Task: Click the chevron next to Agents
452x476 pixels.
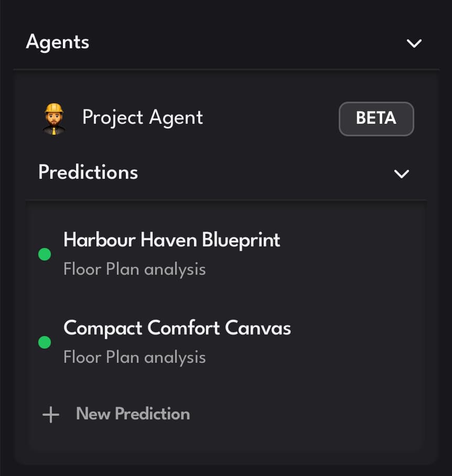Action: pos(413,44)
